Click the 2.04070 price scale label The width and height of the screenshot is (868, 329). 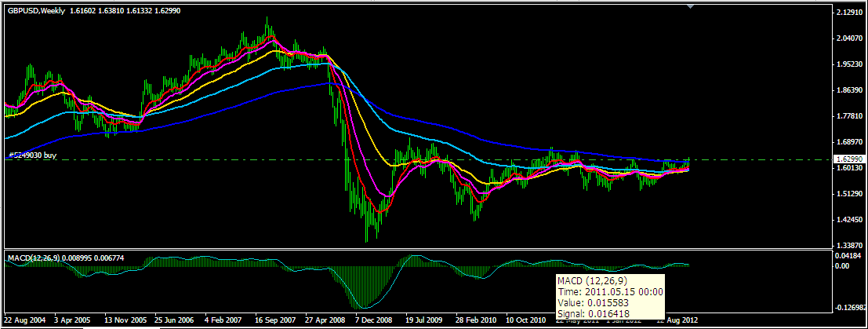pos(850,38)
